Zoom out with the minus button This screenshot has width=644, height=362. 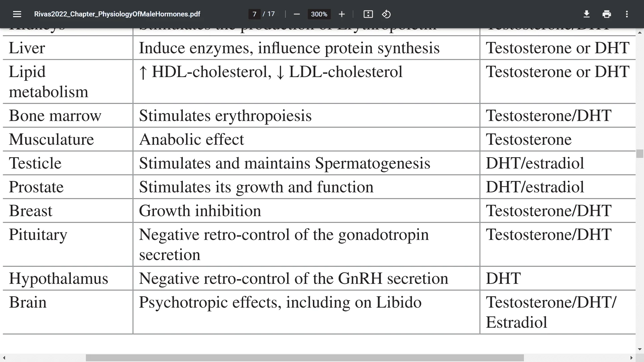(297, 14)
